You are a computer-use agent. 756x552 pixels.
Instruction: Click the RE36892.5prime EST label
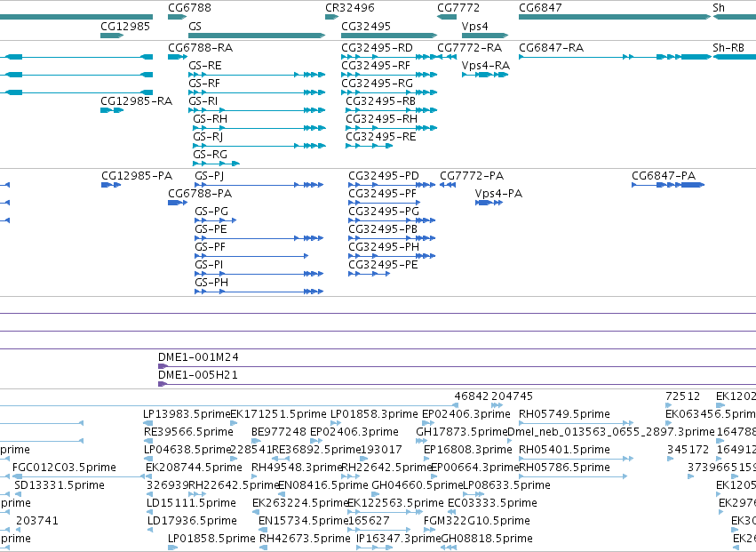tap(317, 450)
